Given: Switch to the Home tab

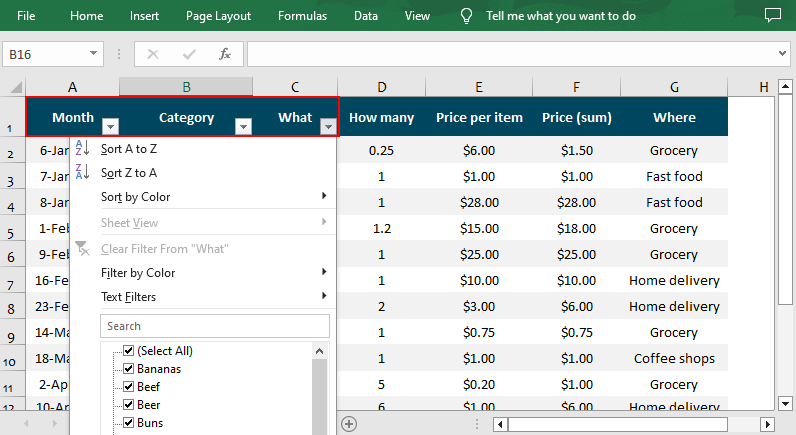Looking at the screenshot, I should [86, 16].
